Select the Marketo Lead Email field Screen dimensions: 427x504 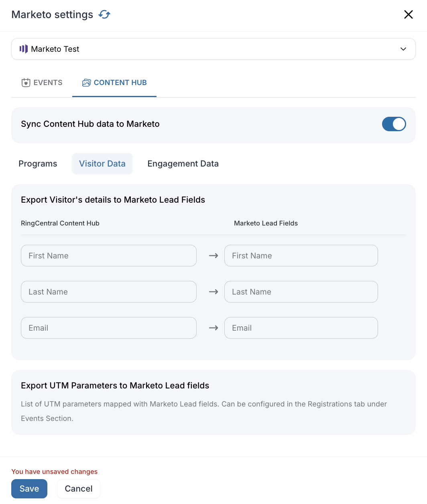[301, 328]
